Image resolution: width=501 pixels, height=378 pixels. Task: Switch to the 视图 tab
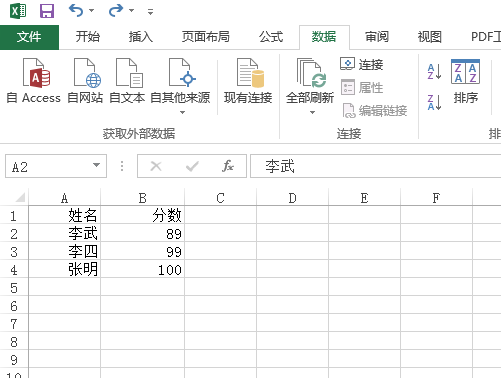click(x=430, y=37)
